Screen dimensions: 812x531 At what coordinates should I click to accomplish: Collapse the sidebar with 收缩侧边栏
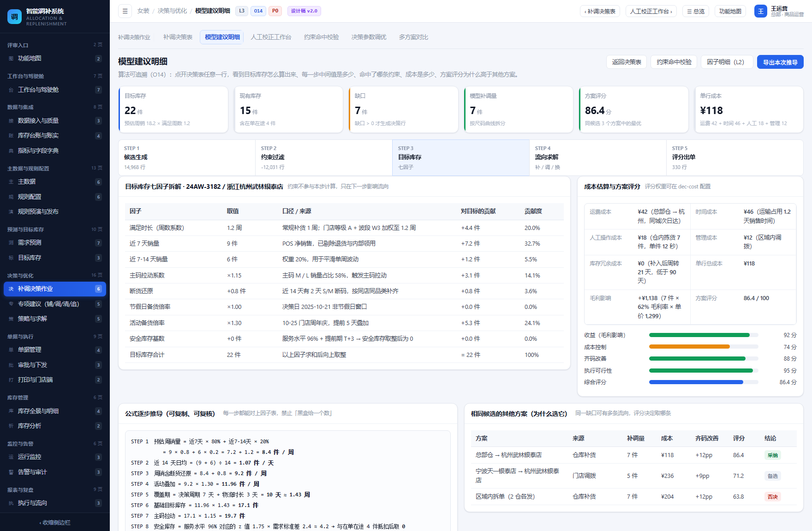55,522
